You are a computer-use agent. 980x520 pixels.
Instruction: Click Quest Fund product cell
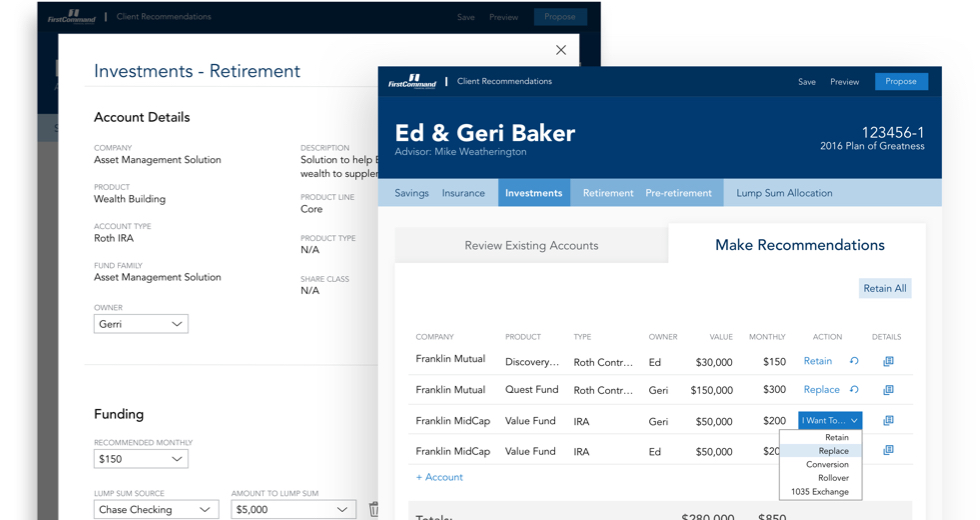pyautogui.click(x=532, y=389)
